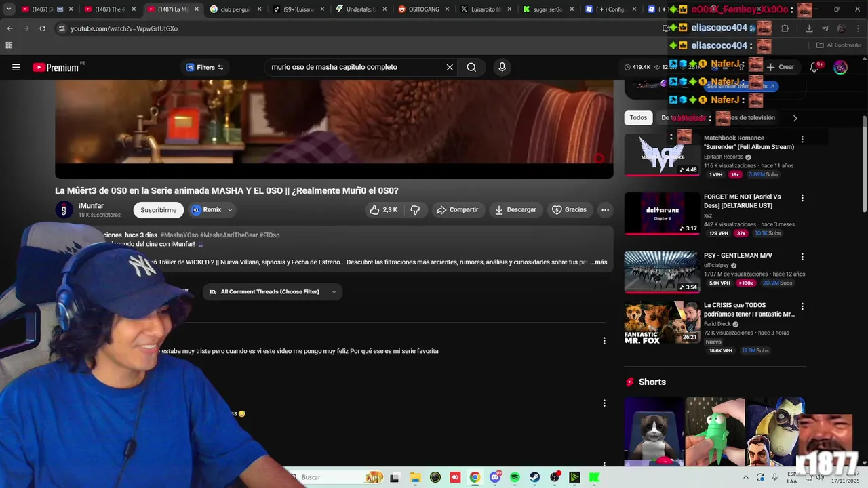
Task: Go back with the browser back arrow
Action: [9, 28]
